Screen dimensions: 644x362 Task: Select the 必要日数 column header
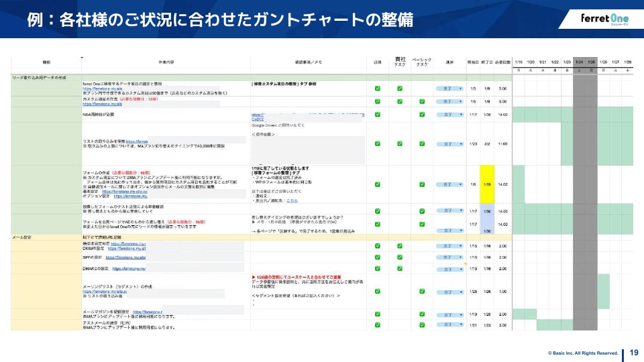click(502, 62)
